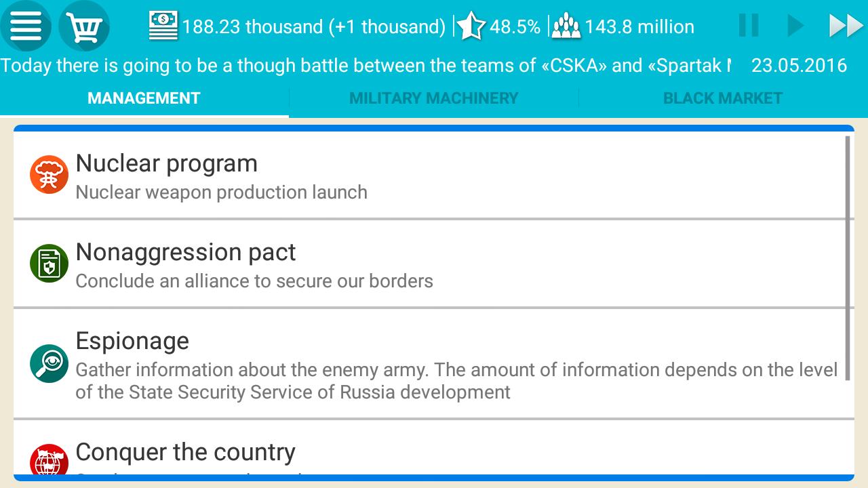The width and height of the screenshot is (868, 488).
Task: Click the popularity star icon
Action: 470,26
